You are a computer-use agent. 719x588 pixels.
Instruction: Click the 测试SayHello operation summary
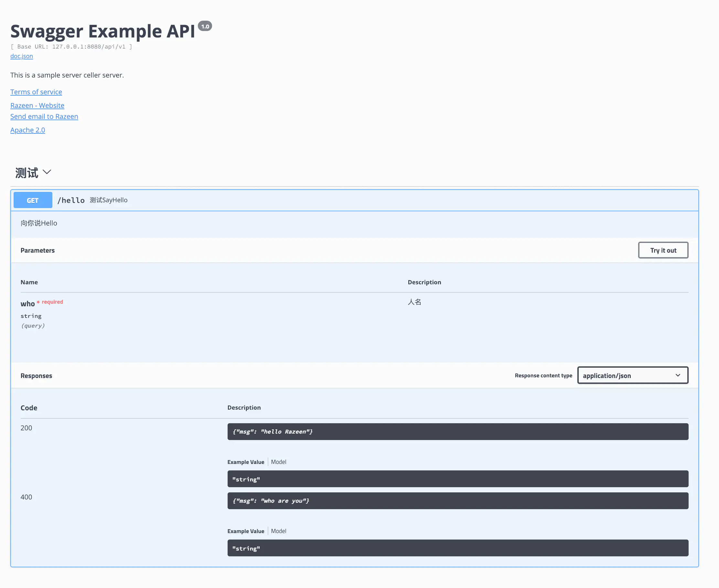tap(109, 200)
